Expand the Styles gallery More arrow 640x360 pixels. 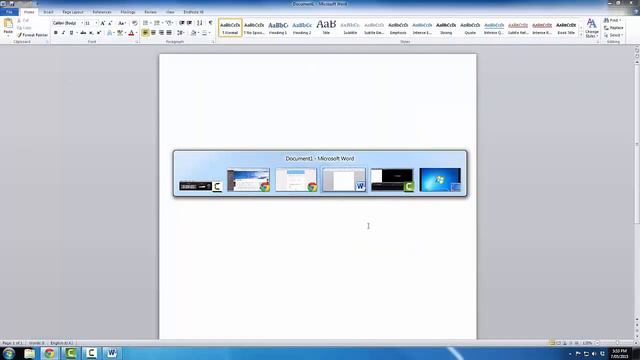pos(581,35)
